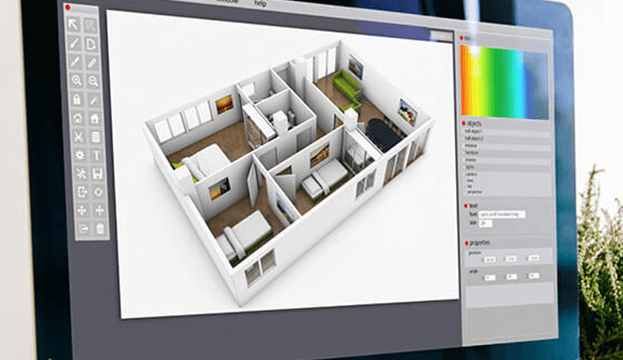
Task: Collapse the text section red dot
Action: coord(465,206)
